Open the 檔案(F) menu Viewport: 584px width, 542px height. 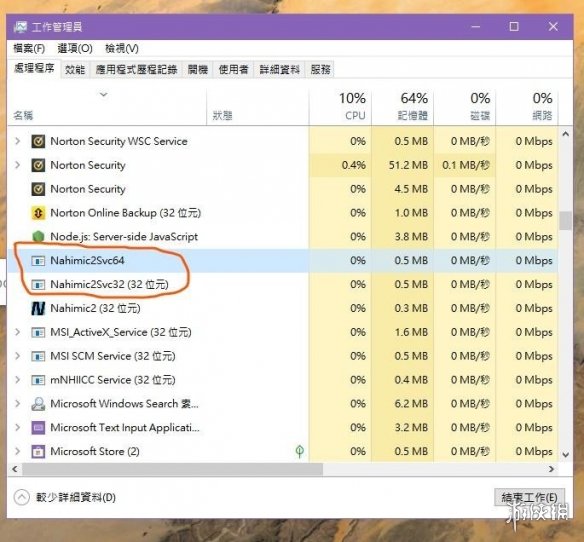29,48
